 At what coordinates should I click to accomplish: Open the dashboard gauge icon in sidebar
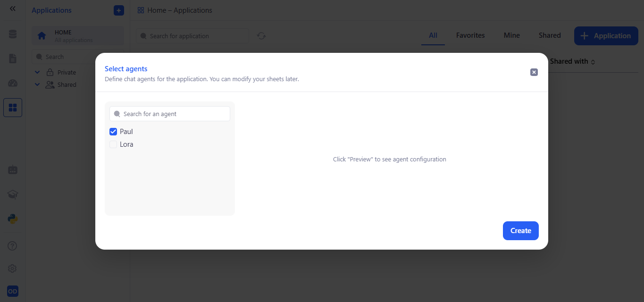(x=13, y=84)
